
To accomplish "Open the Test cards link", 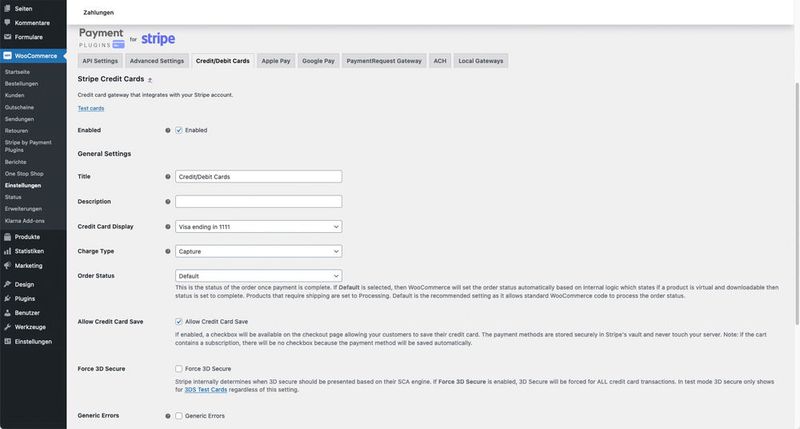I will (x=91, y=108).
